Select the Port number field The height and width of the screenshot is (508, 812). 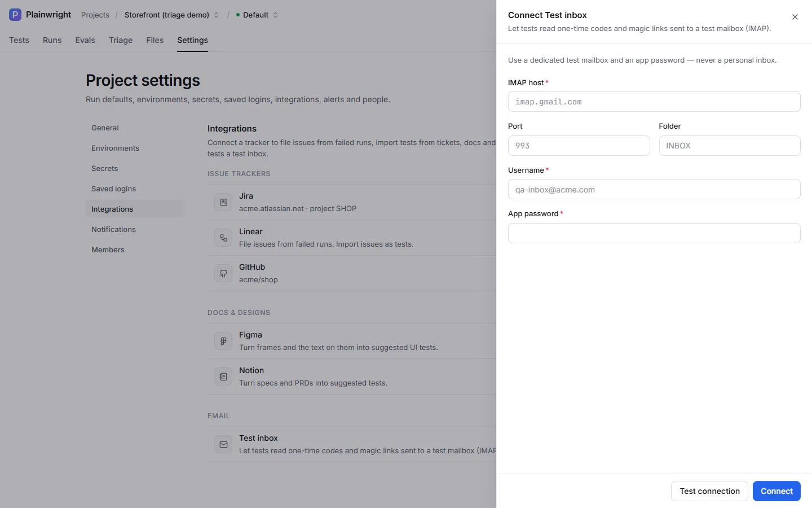coord(579,146)
